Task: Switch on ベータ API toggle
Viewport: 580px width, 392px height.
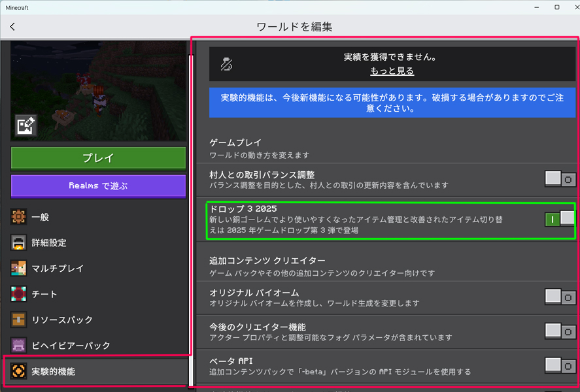Action: [560, 365]
